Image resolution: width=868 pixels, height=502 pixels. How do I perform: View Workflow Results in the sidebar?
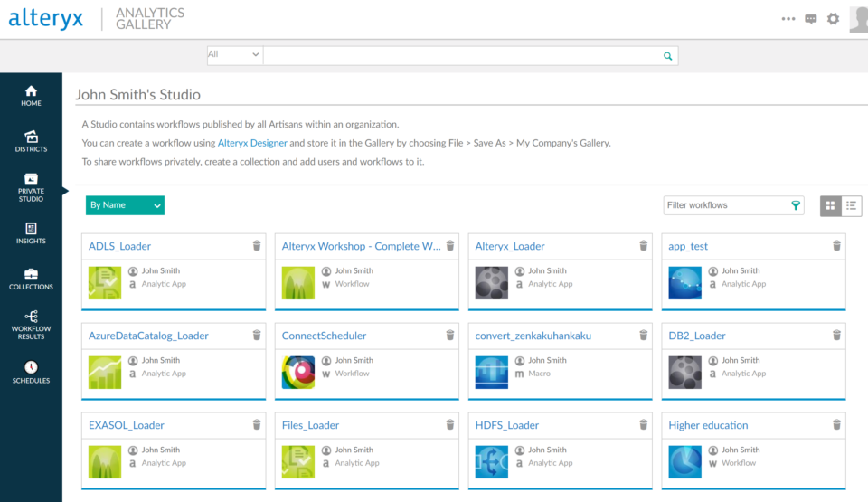pyautogui.click(x=31, y=325)
